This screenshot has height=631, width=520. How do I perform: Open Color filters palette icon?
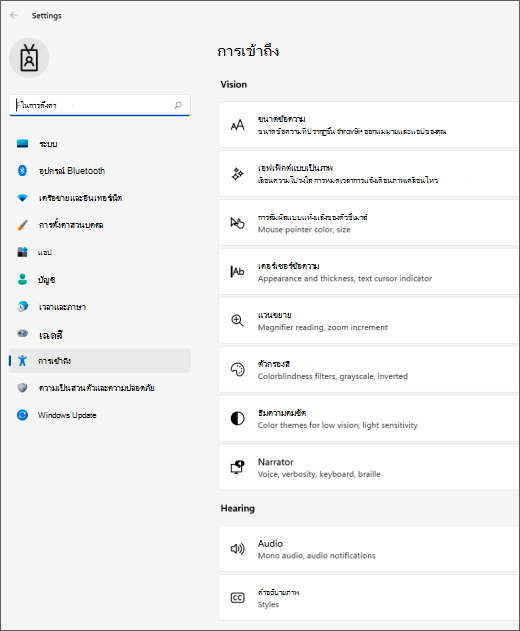(237, 369)
